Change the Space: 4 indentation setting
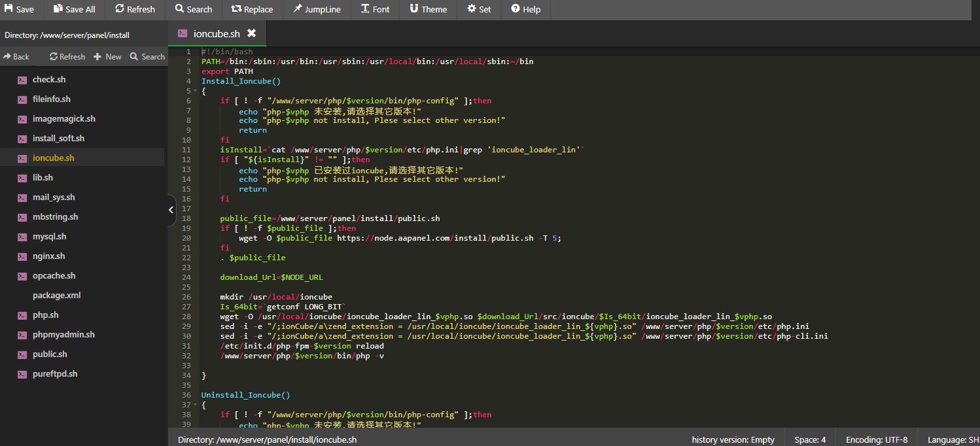The width and height of the screenshot is (980, 446). click(x=810, y=439)
